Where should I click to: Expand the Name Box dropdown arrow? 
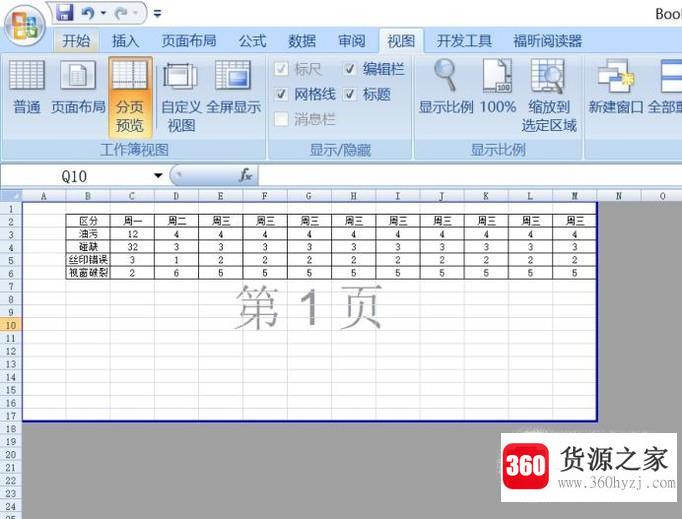coord(158,176)
